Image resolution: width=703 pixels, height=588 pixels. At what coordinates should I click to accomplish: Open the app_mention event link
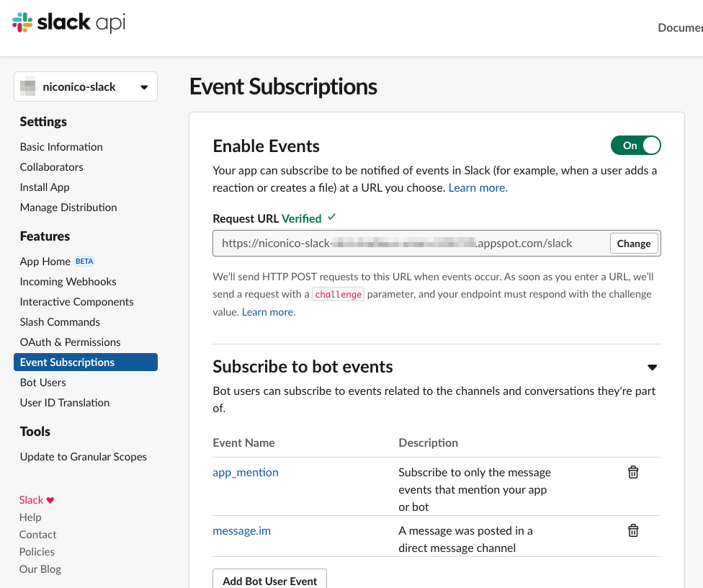click(x=246, y=472)
